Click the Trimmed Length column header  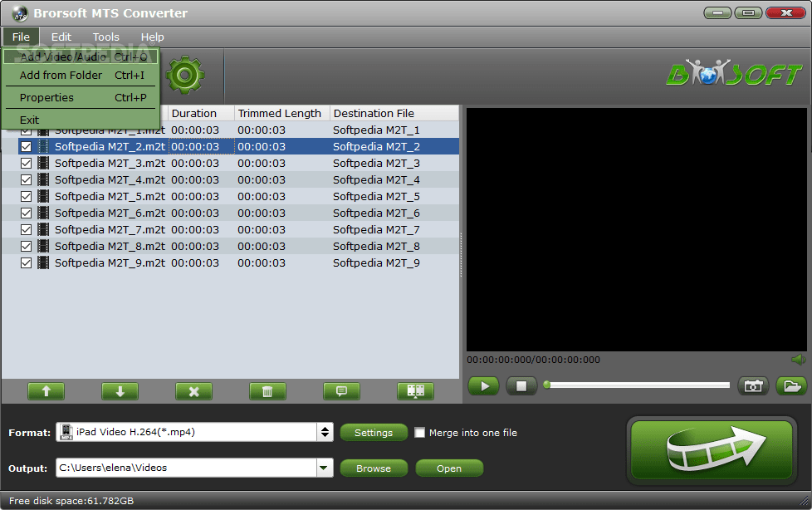(282, 113)
